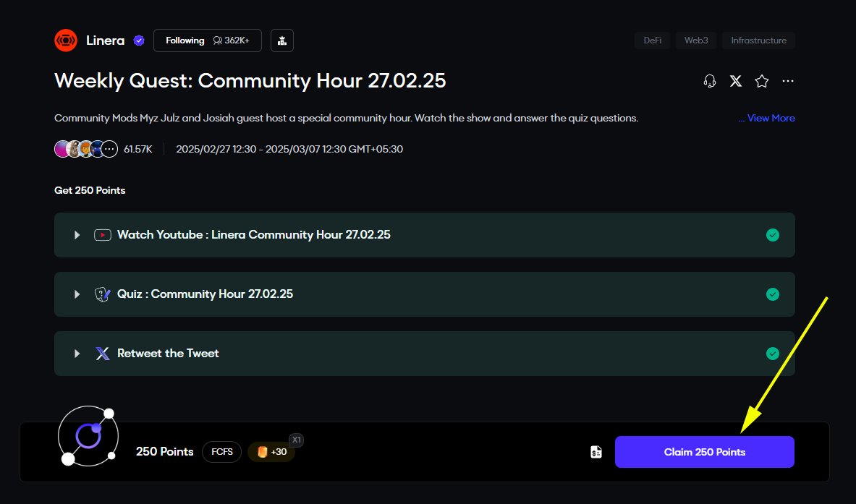Open the leaderboard icon button beside Following
The image size is (856, 504).
281,40
